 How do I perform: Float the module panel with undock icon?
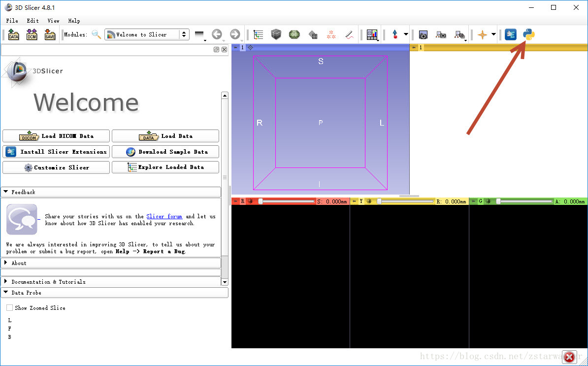[216, 49]
